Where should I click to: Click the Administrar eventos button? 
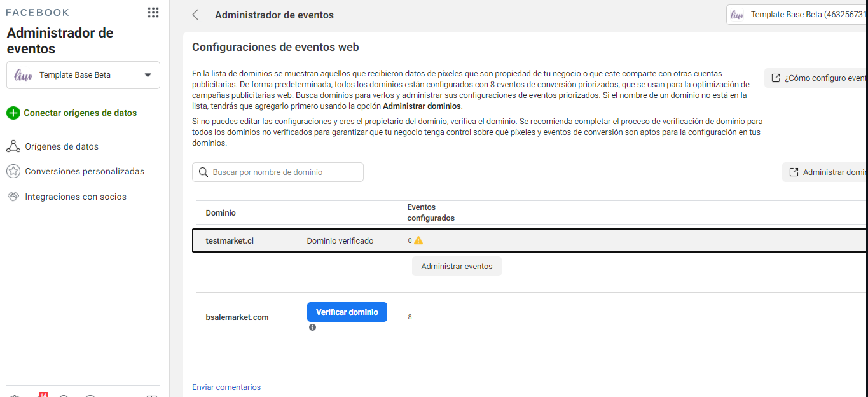457,266
